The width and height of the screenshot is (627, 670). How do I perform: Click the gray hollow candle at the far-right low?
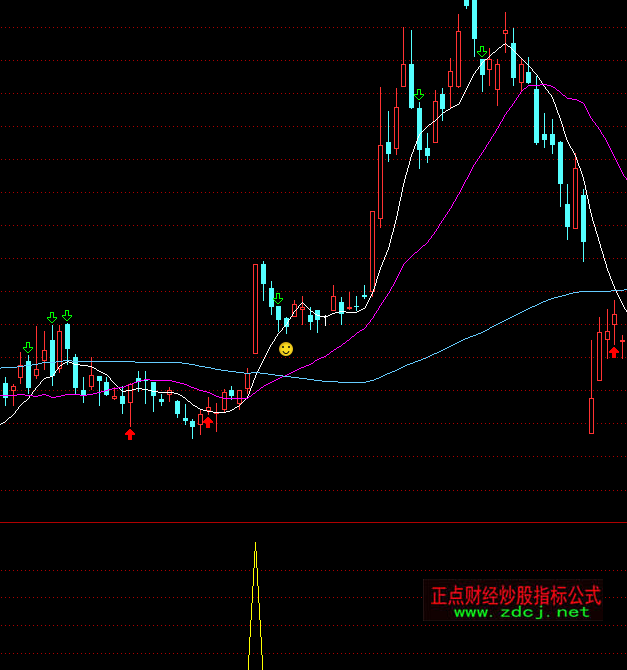point(591,415)
